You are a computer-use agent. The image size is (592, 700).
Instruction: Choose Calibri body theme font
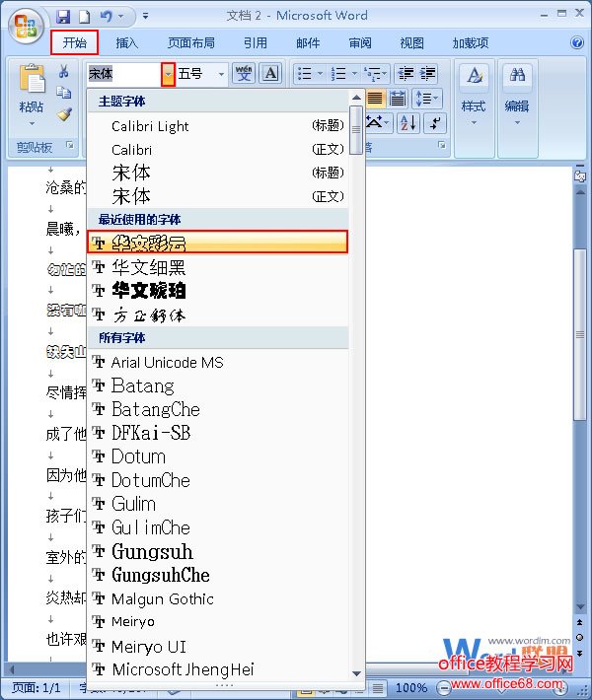[218, 150]
